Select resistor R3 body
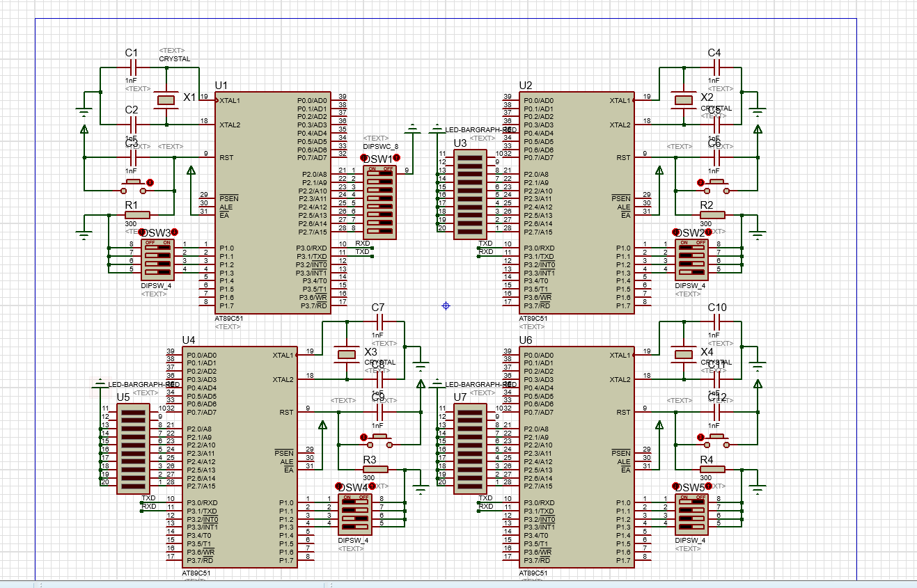The image size is (917, 588). (376, 470)
